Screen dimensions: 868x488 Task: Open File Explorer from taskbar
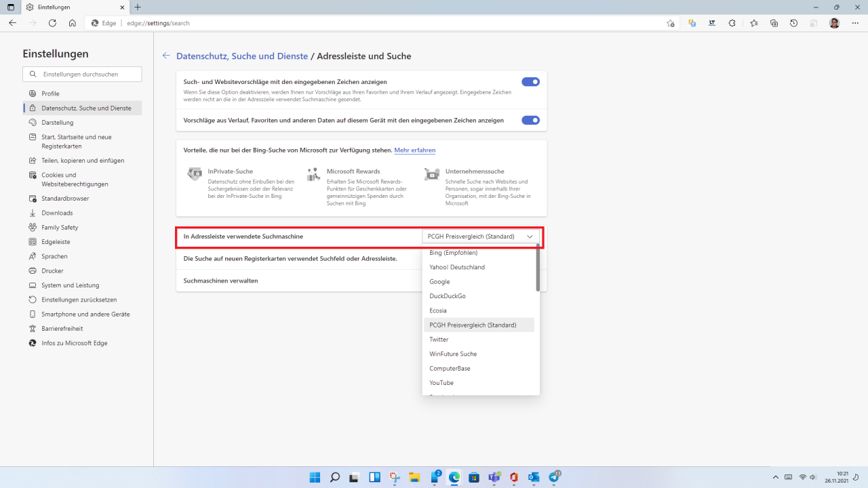pos(414,477)
